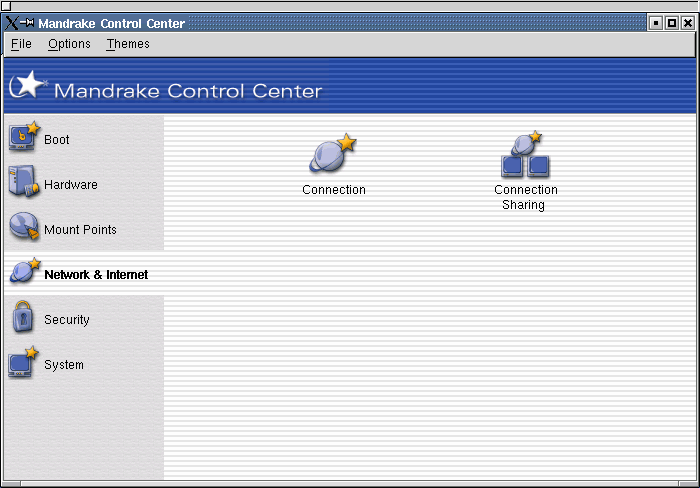Click the Network & Internet planet icon
Screen dimensions: 700x488
click(x=25, y=271)
